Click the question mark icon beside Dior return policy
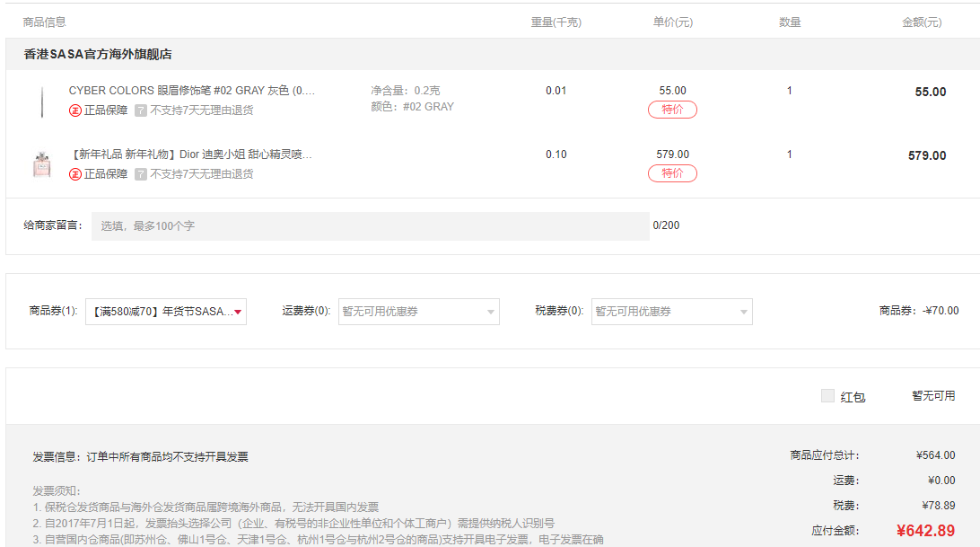This screenshot has height=547, width=980. [141, 174]
